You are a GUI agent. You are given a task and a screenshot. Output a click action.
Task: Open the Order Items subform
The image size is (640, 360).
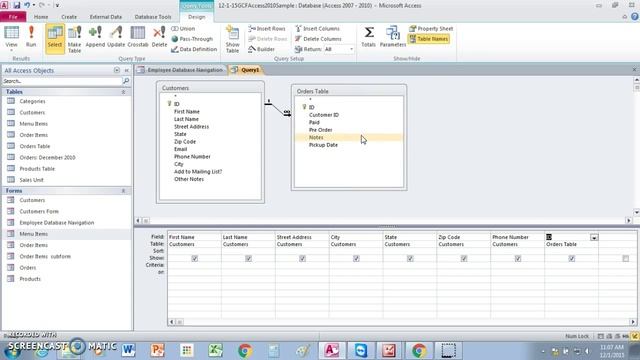click(x=45, y=256)
